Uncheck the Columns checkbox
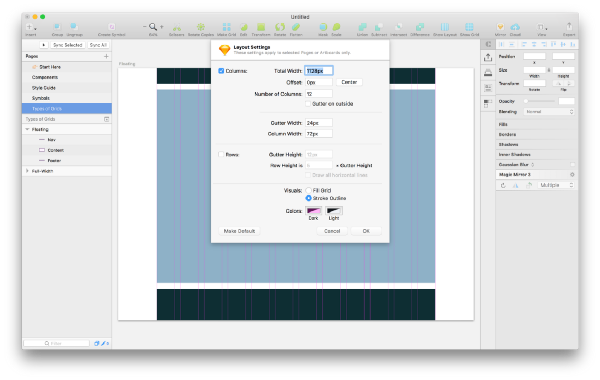Image resolution: width=600 pixels, height=380 pixels. click(221, 71)
